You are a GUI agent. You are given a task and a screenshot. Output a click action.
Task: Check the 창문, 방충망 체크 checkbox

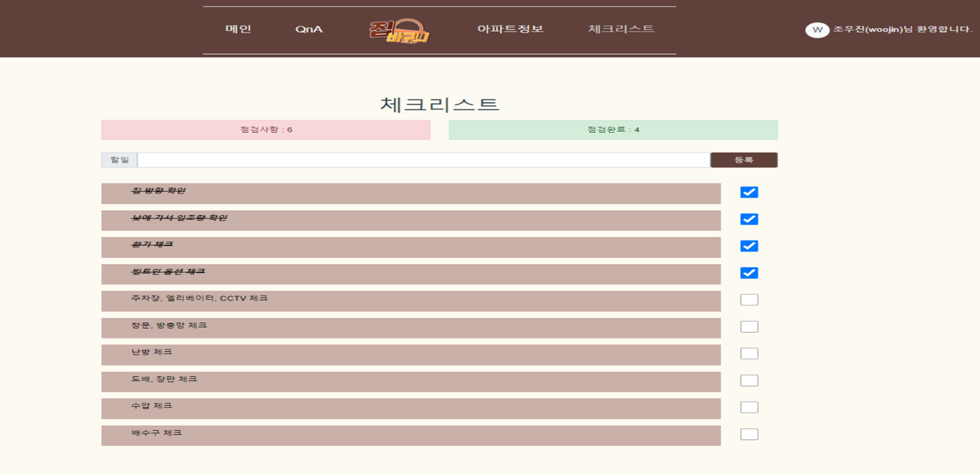(x=749, y=326)
